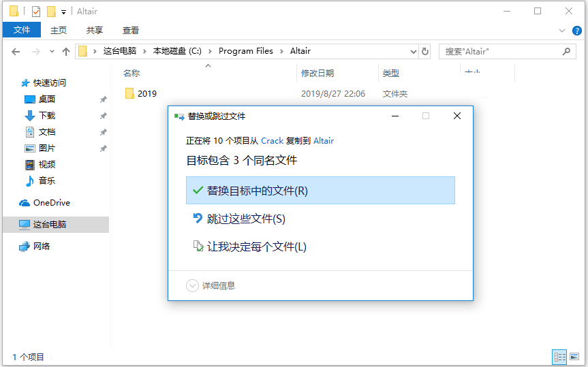588x367 pixels.
Task: Go forward with the right arrow
Action: pos(36,52)
